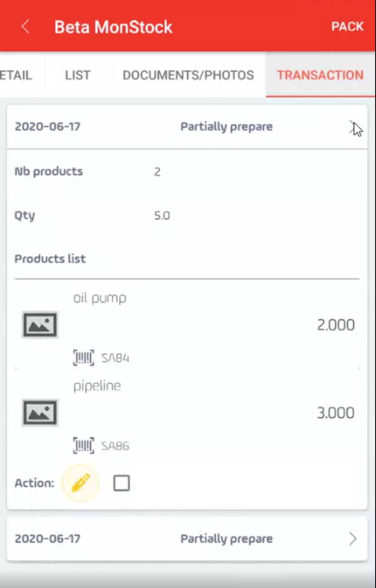
Task: Select the pipeline product name
Action: (97, 386)
